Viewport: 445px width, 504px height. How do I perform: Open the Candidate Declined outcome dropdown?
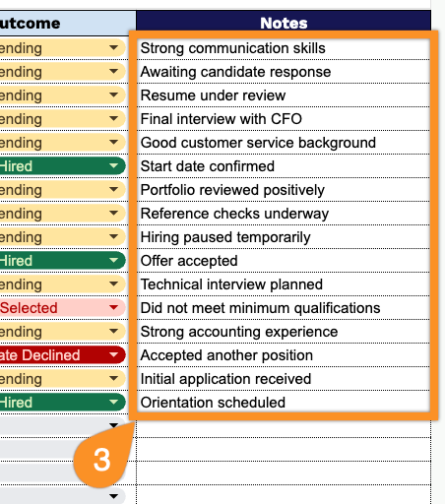pyautogui.click(x=113, y=355)
